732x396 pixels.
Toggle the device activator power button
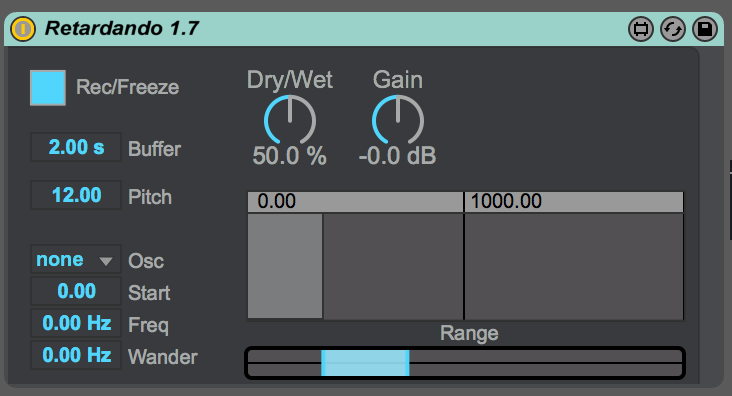point(22,29)
